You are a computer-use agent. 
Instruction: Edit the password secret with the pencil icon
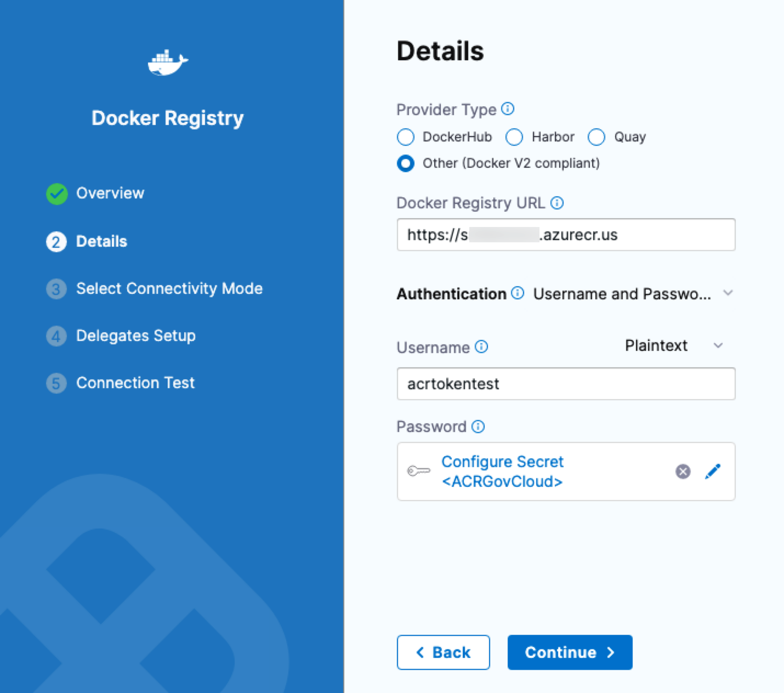tap(712, 472)
